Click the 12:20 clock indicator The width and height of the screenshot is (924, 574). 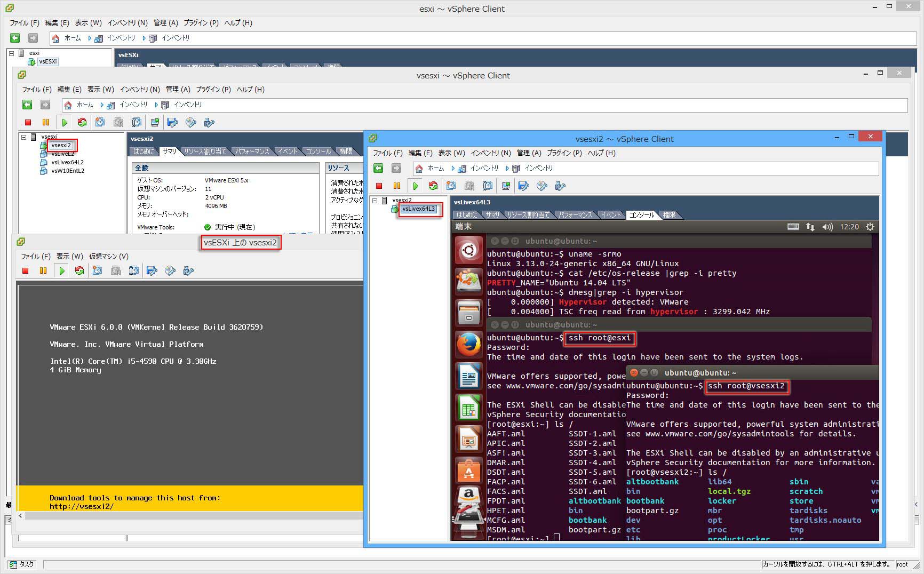849,227
